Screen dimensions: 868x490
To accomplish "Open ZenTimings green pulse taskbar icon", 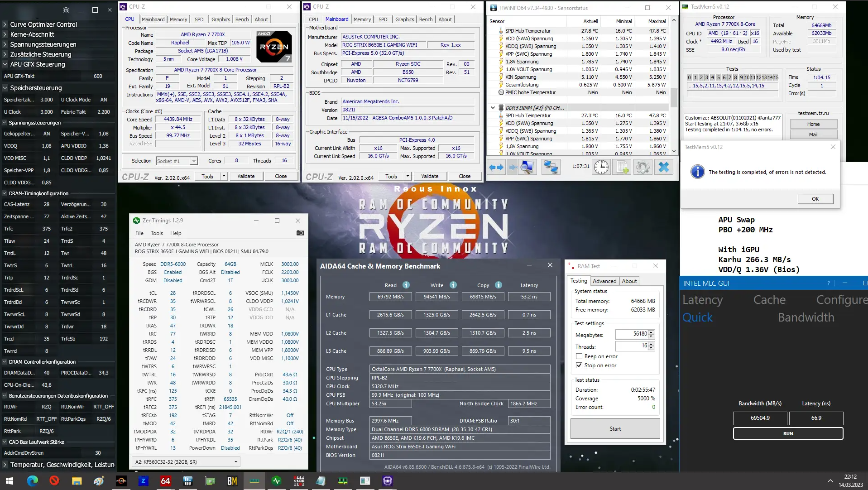I will click(x=276, y=481).
